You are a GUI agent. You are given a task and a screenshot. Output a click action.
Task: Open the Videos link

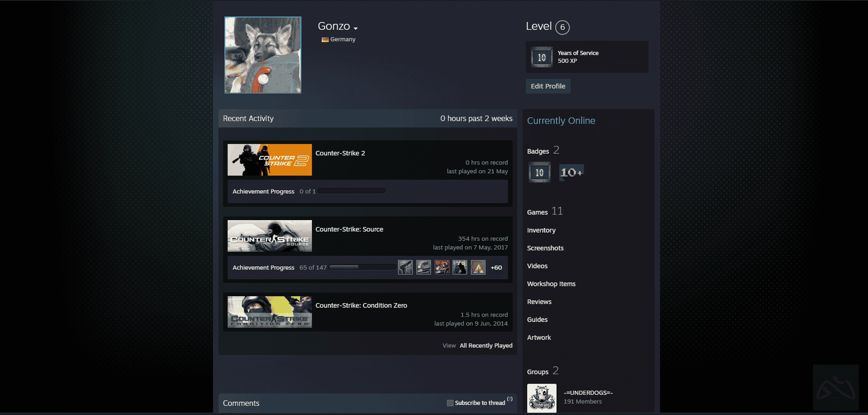(x=537, y=266)
